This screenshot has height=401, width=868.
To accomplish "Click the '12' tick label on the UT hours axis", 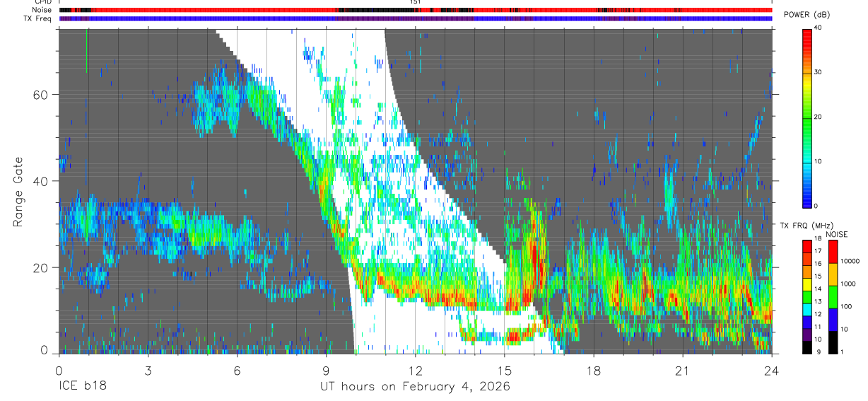I will pyautogui.click(x=415, y=371).
